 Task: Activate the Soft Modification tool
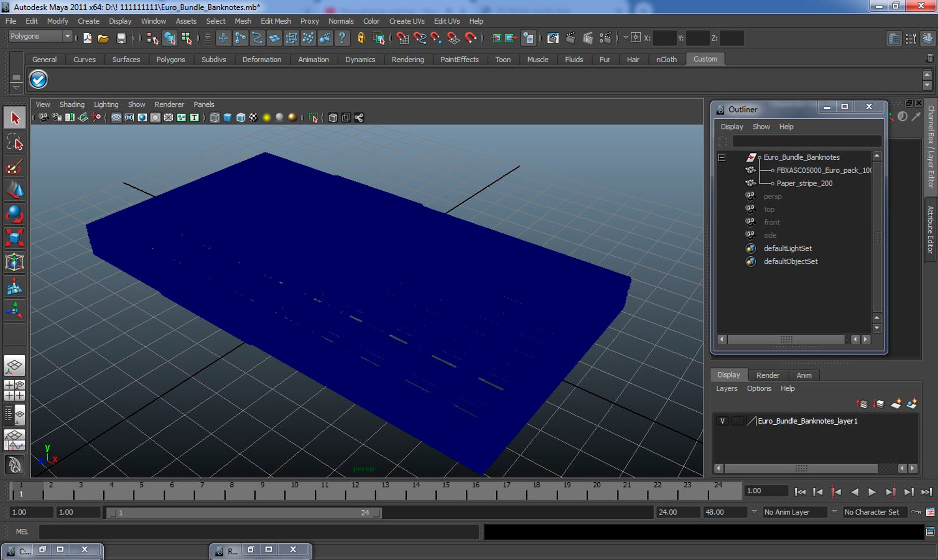(x=15, y=286)
